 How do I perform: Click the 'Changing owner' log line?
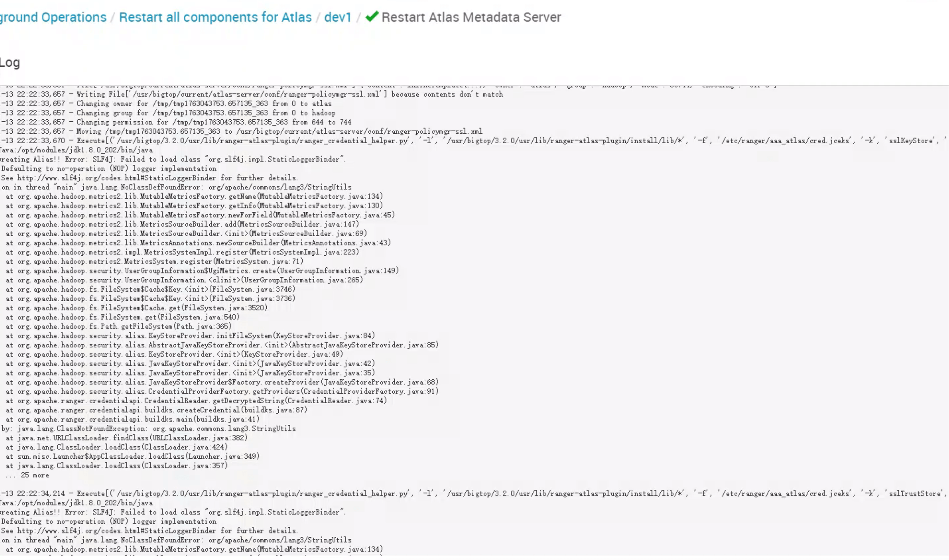[166, 104]
